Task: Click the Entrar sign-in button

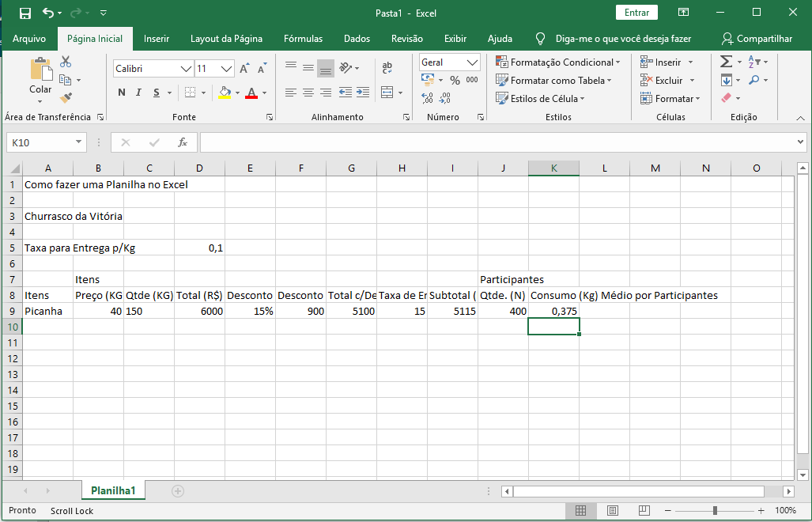Action: coord(636,13)
